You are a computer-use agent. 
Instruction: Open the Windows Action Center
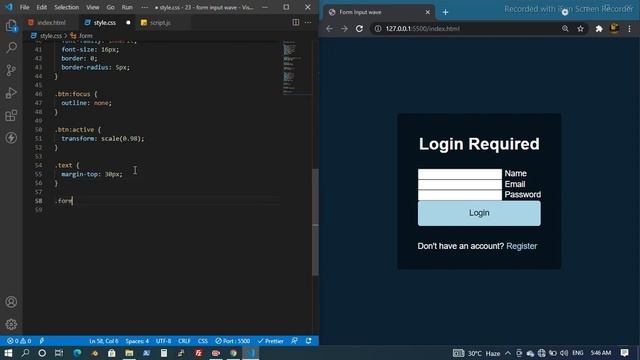coord(624,353)
